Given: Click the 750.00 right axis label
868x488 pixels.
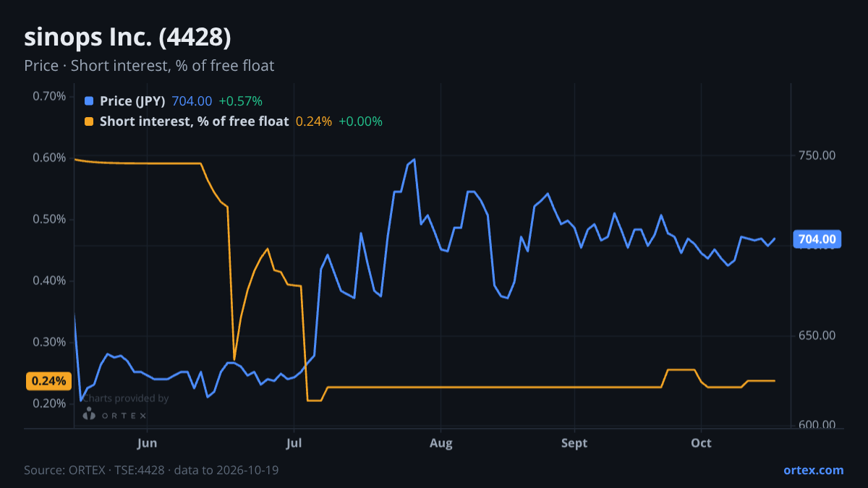Looking at the screenshot, I should click(817, 155).
